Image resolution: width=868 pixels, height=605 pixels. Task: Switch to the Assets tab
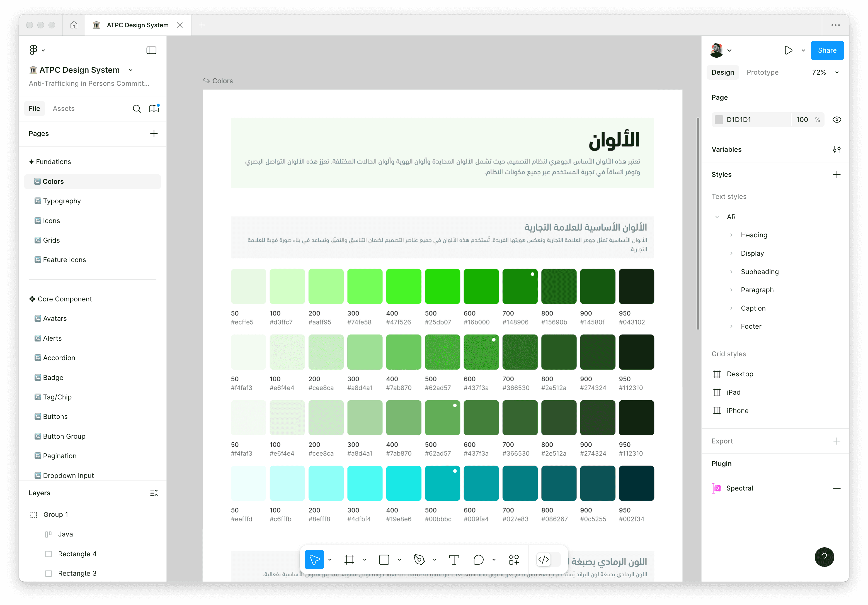tap(64, 108)
